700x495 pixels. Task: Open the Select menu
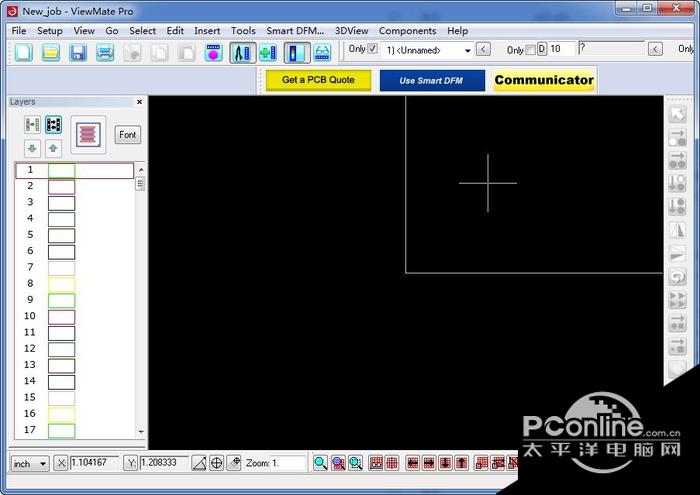click(x=142, y=31)
